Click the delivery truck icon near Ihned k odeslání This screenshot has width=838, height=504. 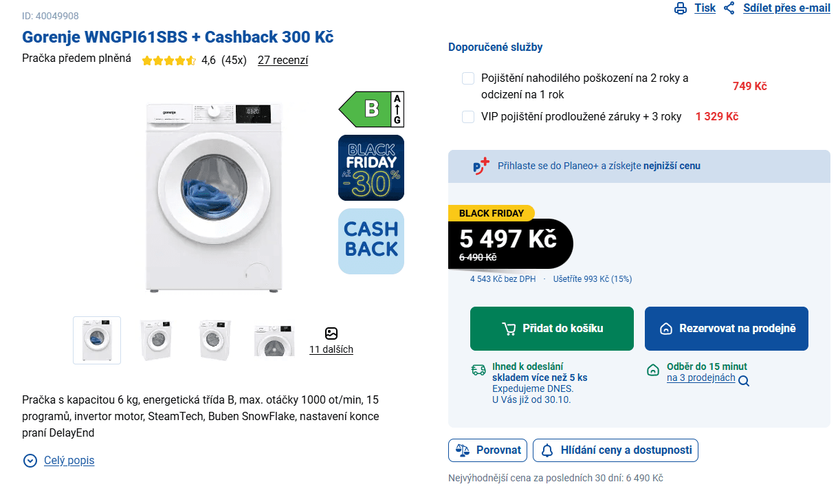[x=478, y=369]
